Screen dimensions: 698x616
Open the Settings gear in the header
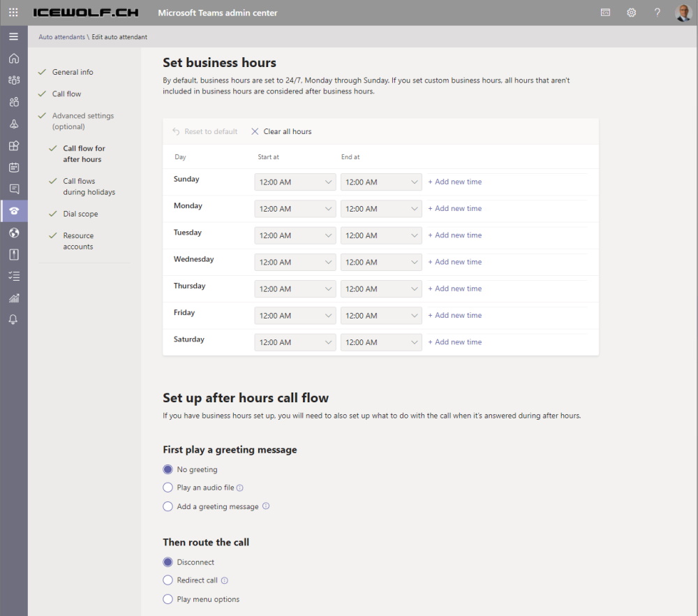click(x=631, y=13)
